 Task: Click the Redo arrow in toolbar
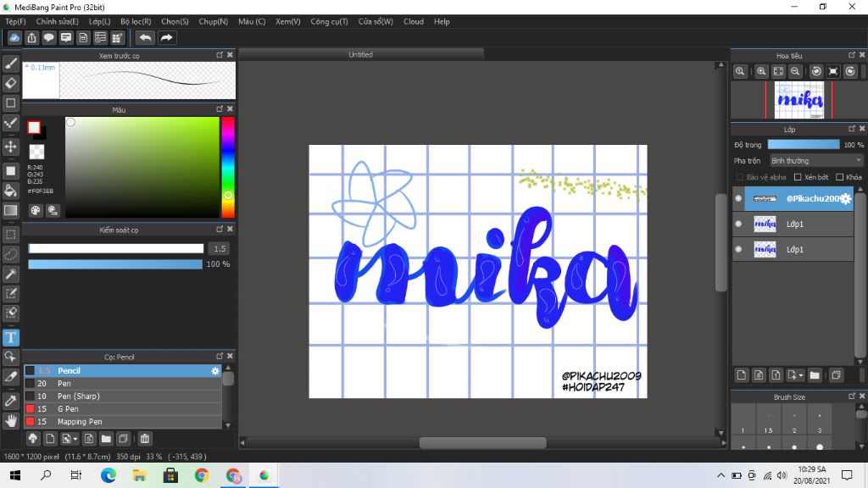[166, 37]
